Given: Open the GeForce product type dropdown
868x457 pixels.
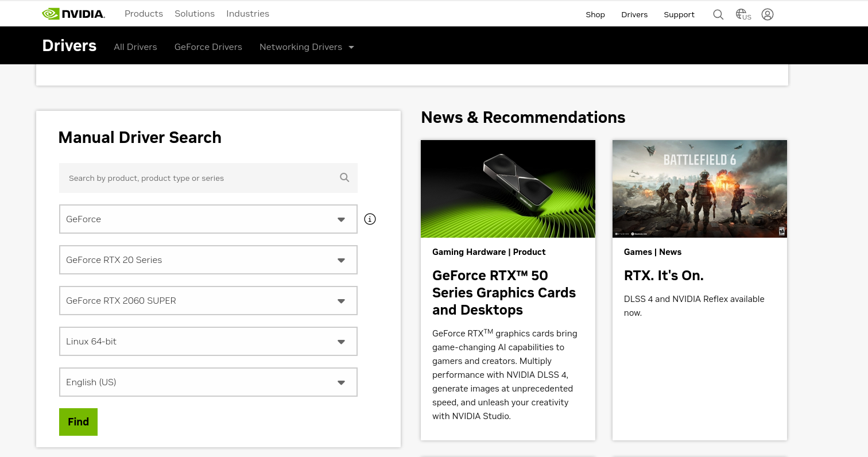Looking at the screenshot, I should (208, 219).
